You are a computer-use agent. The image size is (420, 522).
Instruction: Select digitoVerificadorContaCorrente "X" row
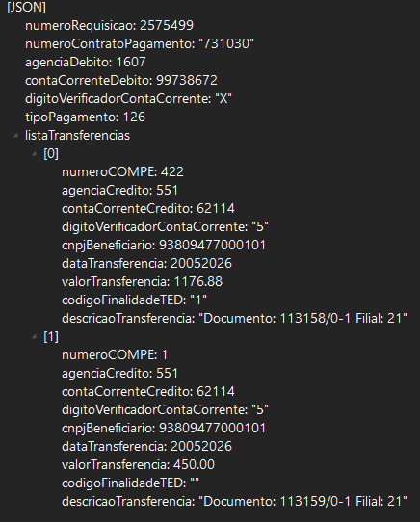click(128, 99)
